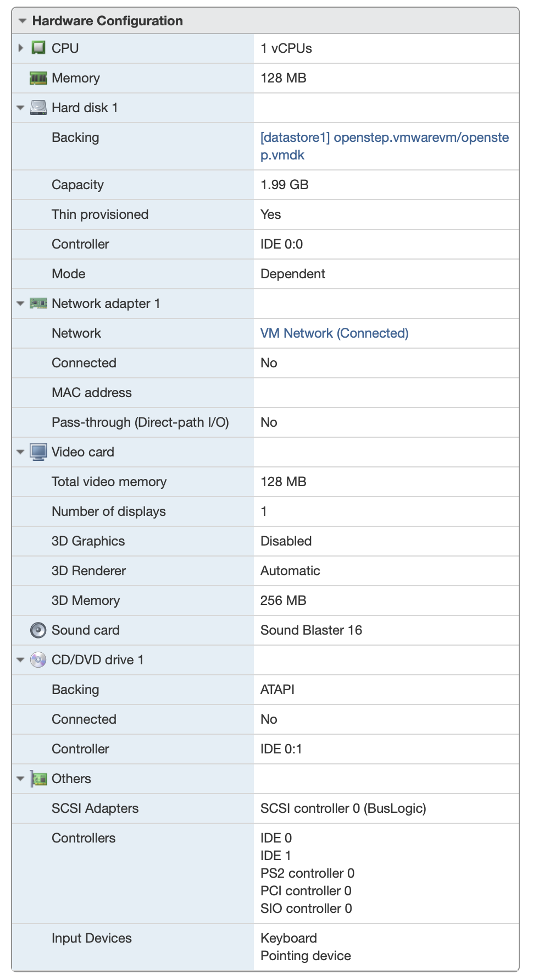
Task: Collapse the Hardware Configuration panel
Action: (23, 21)
